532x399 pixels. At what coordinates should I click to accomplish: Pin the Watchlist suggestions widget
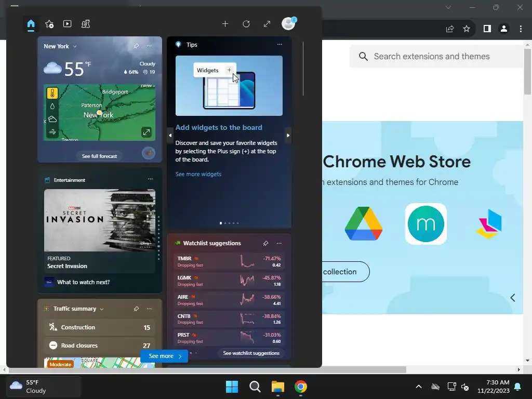point(265,243)
